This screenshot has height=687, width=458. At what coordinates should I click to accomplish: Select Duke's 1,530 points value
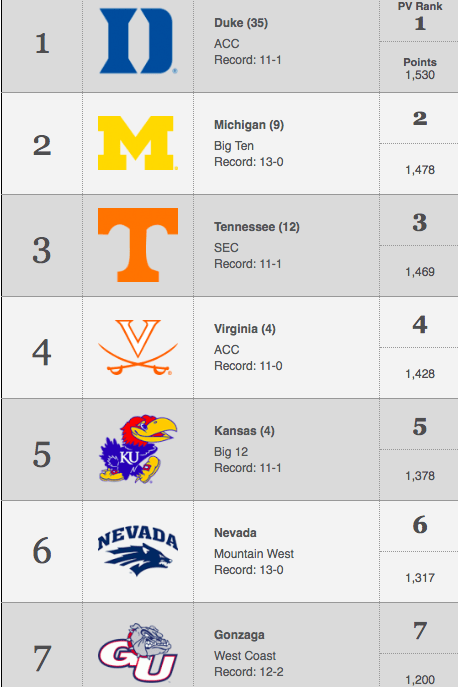point(419,75)
